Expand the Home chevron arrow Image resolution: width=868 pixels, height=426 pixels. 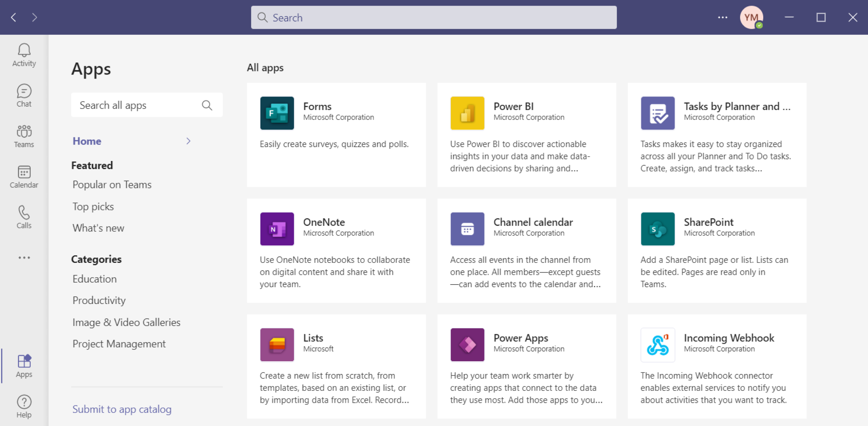pos(188,141)
